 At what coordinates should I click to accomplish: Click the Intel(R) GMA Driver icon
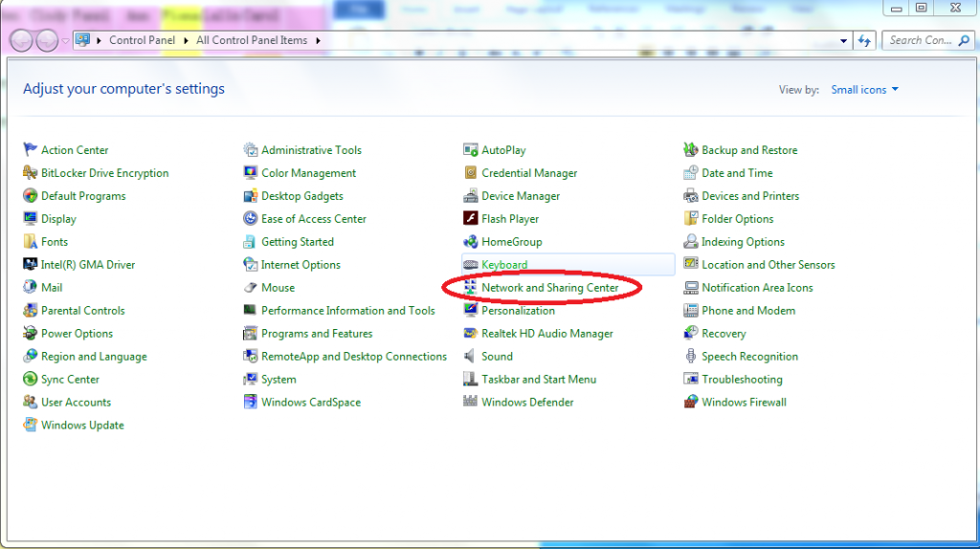tap(30, 265)
